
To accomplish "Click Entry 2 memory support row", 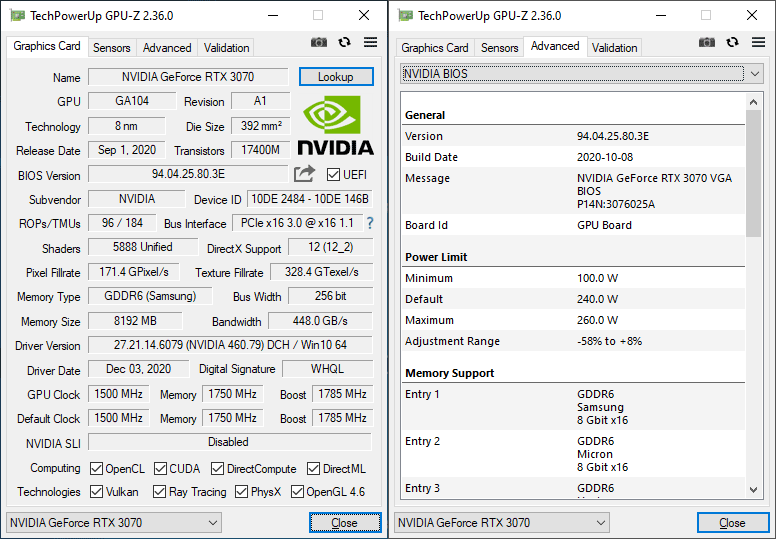I will tap(573, 454).
